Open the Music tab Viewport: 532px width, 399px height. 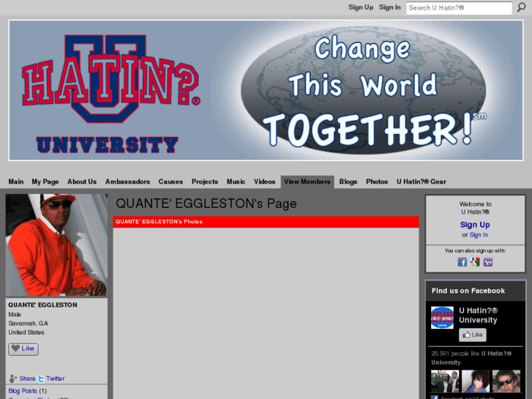point(236,182)
